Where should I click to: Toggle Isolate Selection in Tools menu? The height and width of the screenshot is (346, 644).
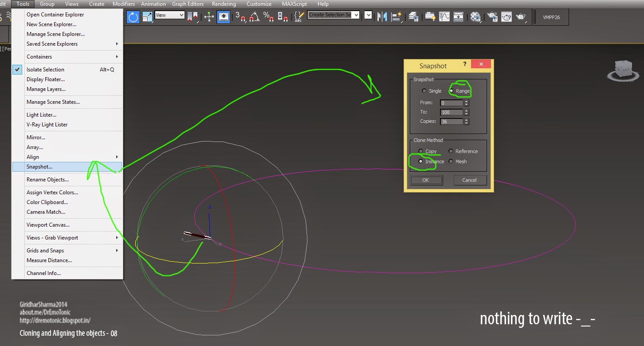point(67,70)
